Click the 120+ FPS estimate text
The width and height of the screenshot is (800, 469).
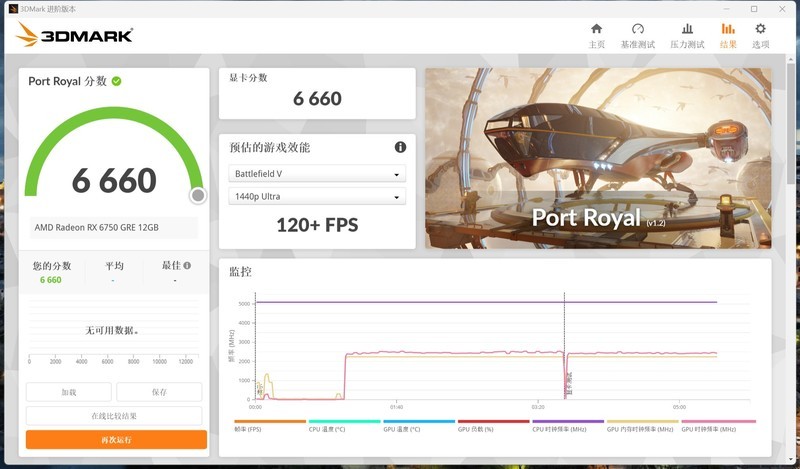(x=317, y=225)
